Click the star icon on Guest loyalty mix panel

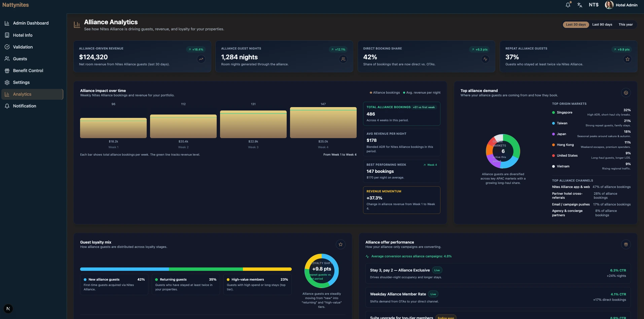tap(341, 245)
